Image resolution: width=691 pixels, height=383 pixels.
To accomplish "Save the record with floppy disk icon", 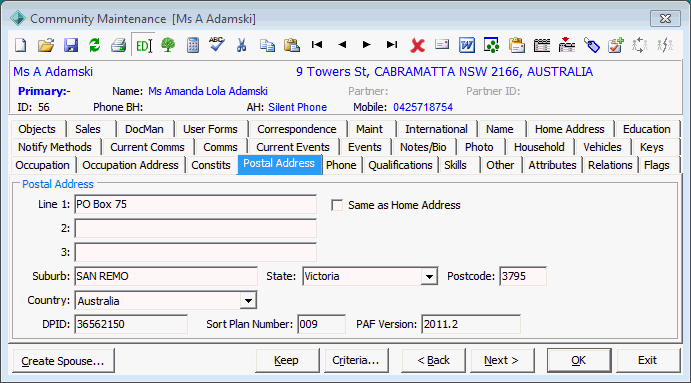I will pos(71,45).
